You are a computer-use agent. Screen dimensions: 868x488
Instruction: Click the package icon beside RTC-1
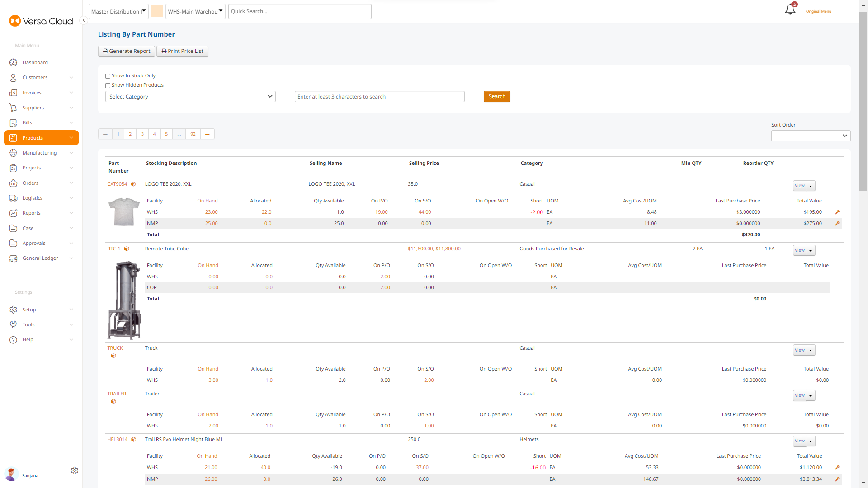127,249
